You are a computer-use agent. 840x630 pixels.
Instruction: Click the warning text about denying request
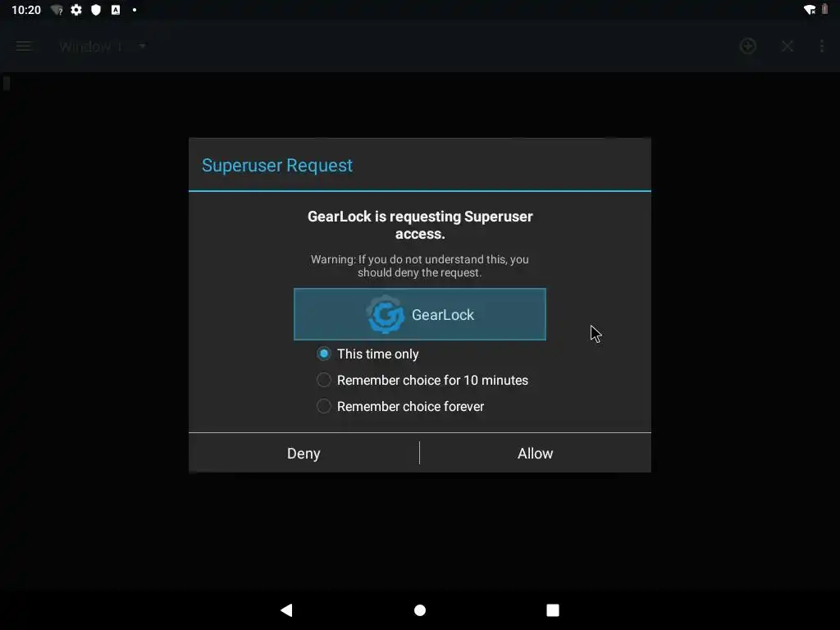pos(419,266)
